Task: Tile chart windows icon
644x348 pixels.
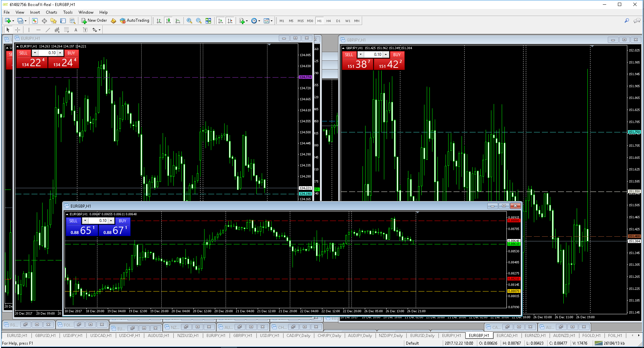Action: click(208, 21)
